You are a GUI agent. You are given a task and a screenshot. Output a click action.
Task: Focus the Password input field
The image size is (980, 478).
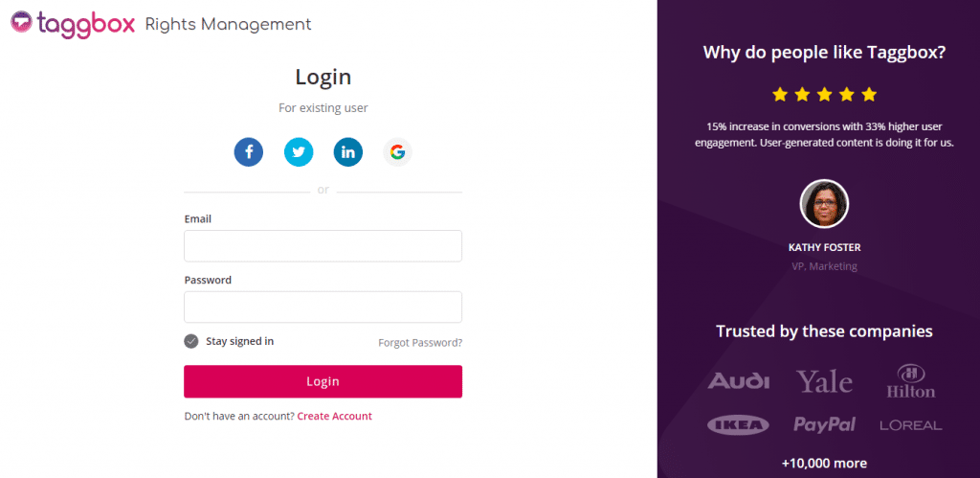pyautogui.click(x=323, y=307)
